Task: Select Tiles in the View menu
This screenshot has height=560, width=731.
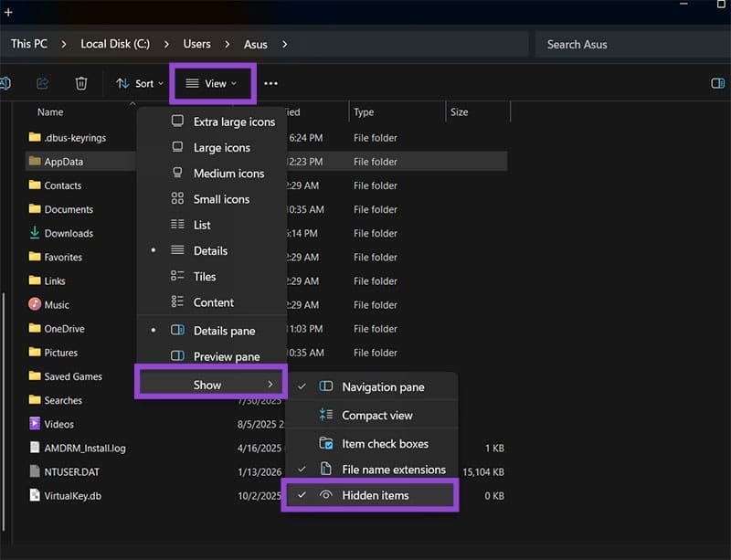Action: [207, 276]
